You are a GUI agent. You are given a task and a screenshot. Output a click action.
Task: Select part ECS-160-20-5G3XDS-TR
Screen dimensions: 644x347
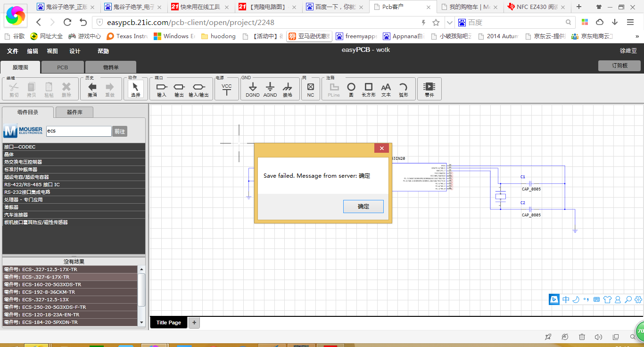(70, 285)
